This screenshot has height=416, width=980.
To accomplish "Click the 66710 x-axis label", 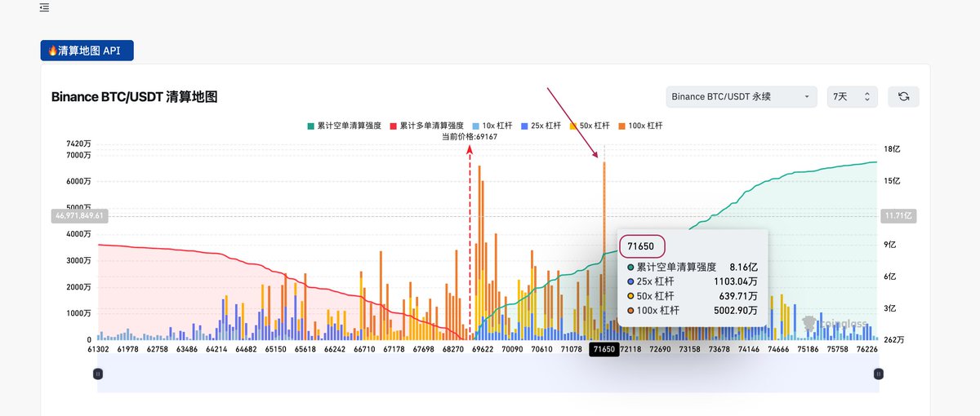I will click(364, 349).
